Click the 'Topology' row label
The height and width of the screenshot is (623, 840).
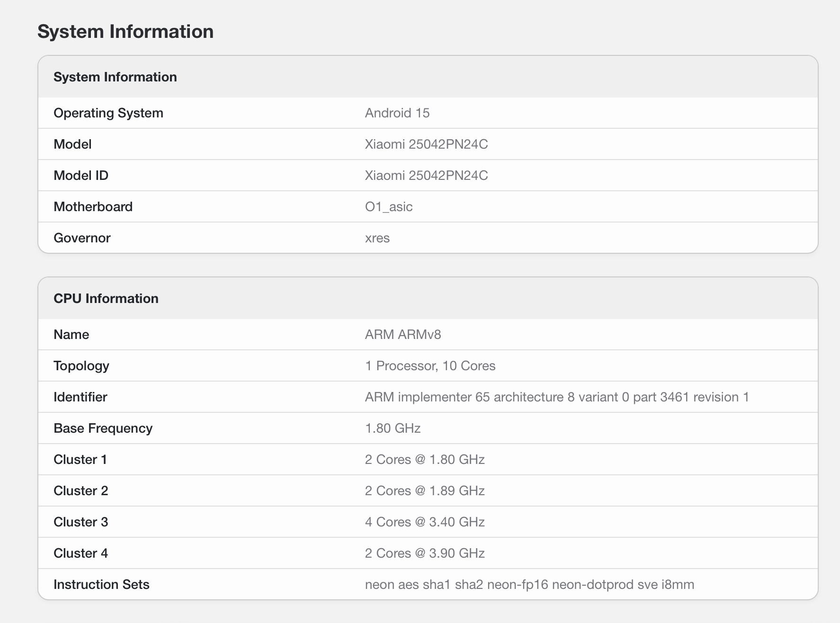pyautogui.click(x=81, y=366)
